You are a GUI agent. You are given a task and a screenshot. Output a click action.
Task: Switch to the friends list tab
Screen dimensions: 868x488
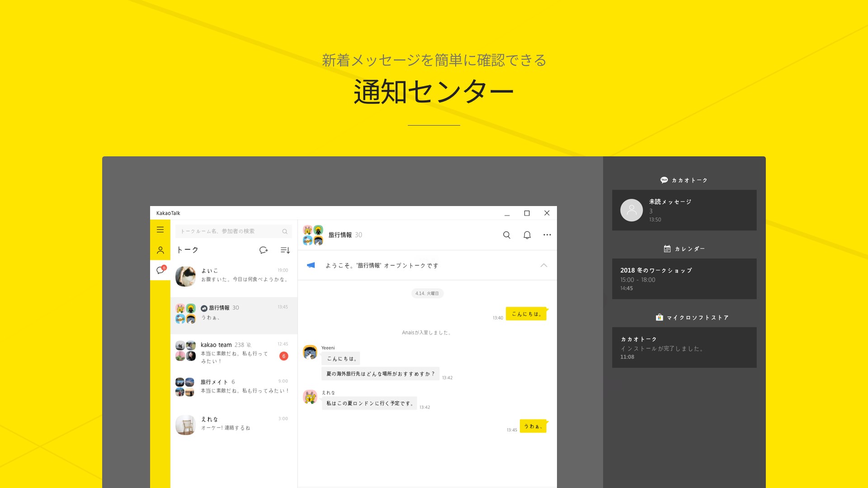(160, 250)
